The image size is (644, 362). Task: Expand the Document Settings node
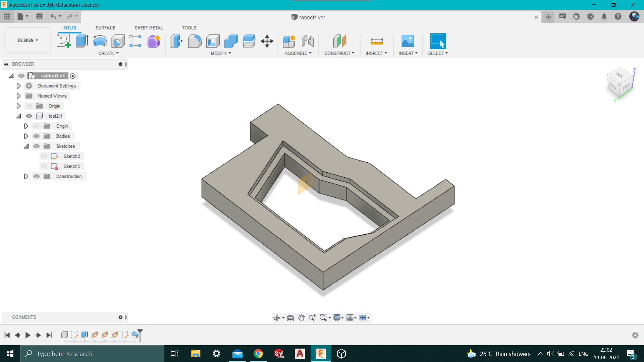(18, 86)
